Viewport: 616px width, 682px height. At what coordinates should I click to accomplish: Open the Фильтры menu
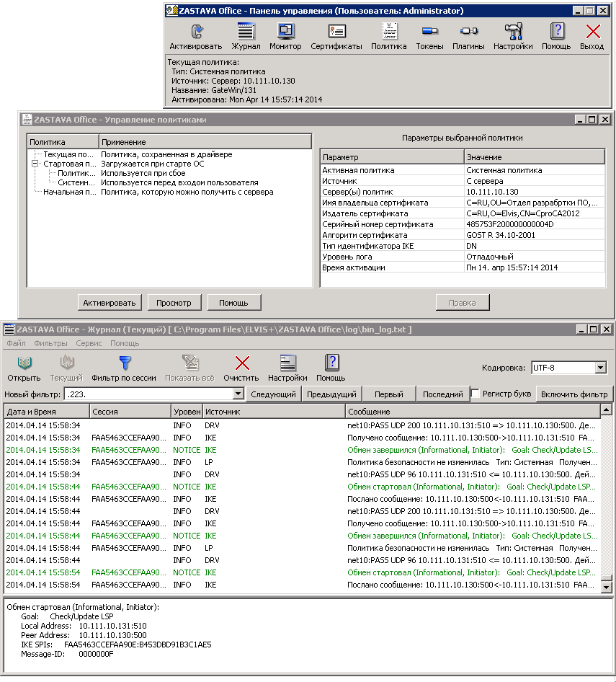click(x=50, y=343)
